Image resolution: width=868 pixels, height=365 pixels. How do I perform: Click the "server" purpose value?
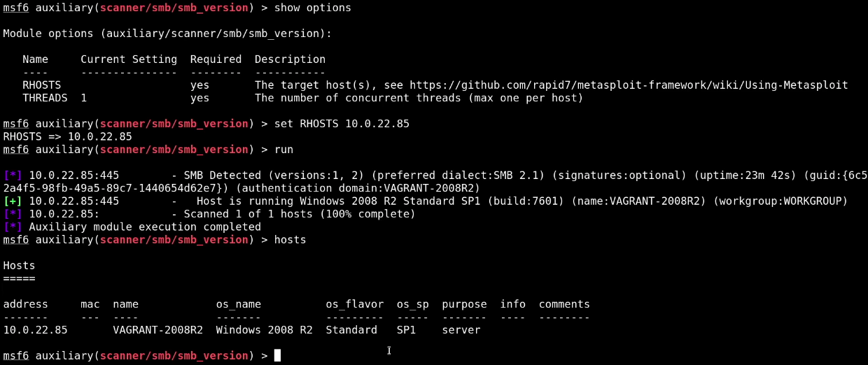point(461,330)
